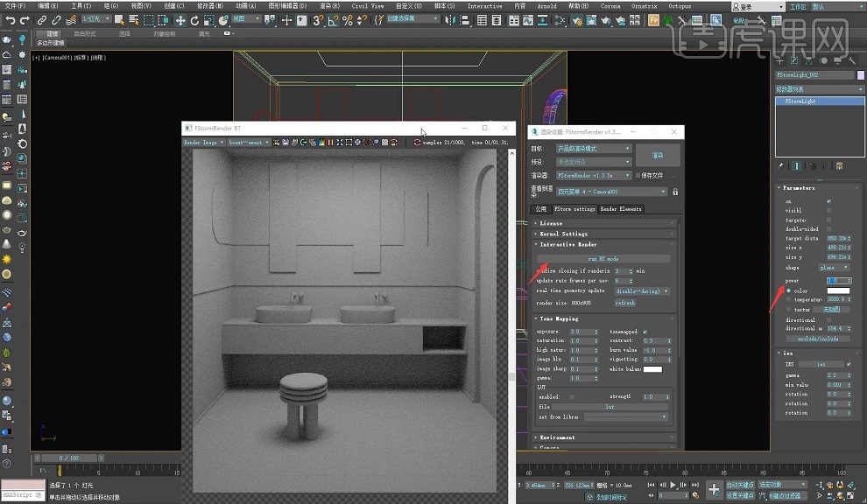Click the Select by Name list icon

(133, 20)
